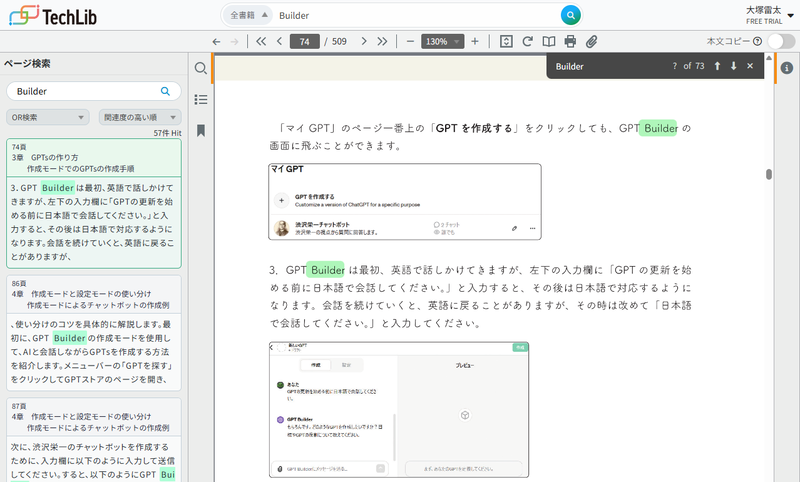
Task: Go forward with the right arrow
Action: (x=234, y=41)
